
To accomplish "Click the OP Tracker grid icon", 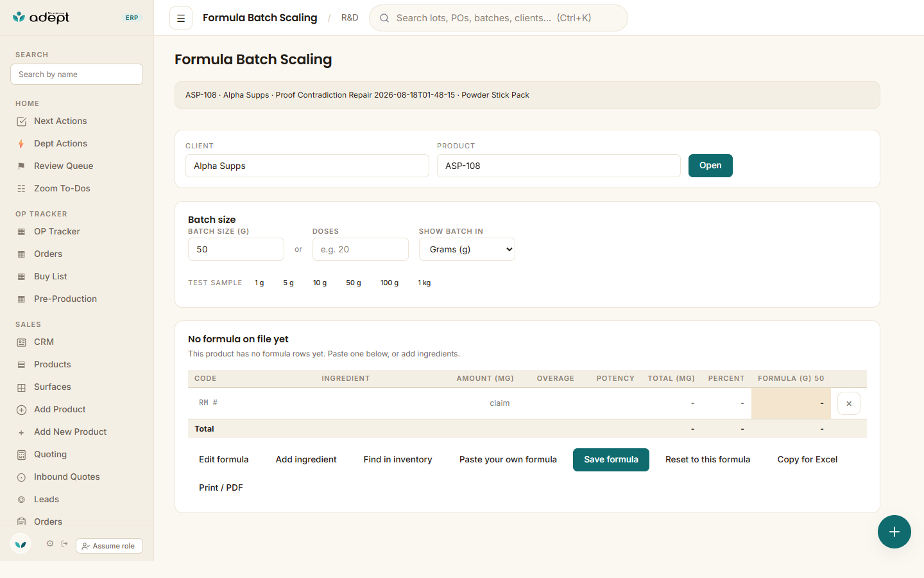I will tap(21, 232).
